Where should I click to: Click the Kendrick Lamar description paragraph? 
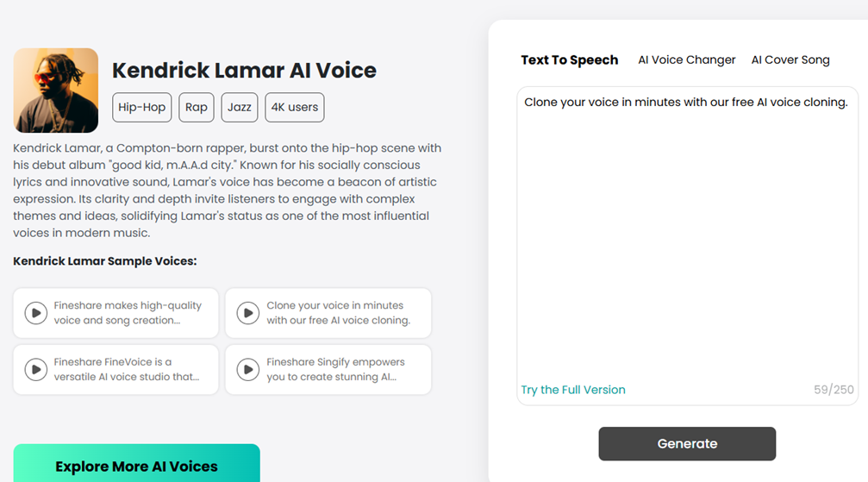pos(226,191)
